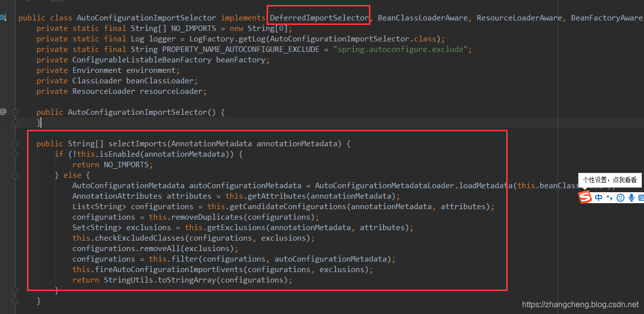Image resolution: width=644 pixels, height=314 pixels.
Task: Click the ResourceLoader type in field declaration
Action: coord(103,91)
